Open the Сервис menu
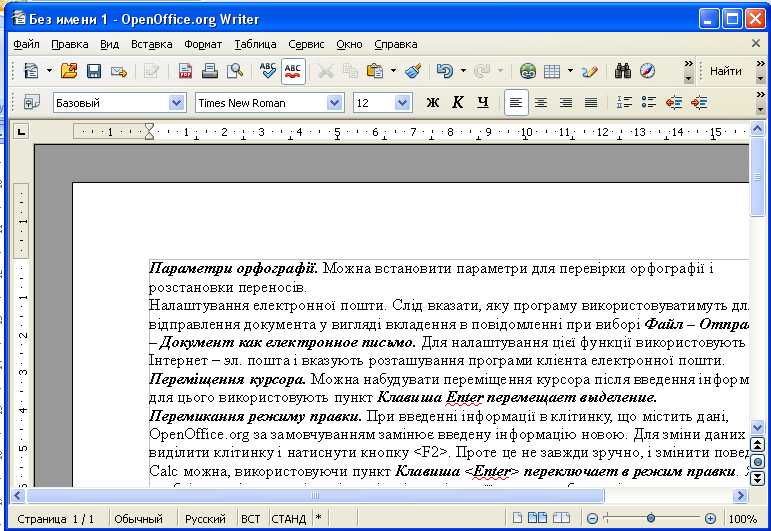The image size is (771, 531). click(x=306, y=44)
